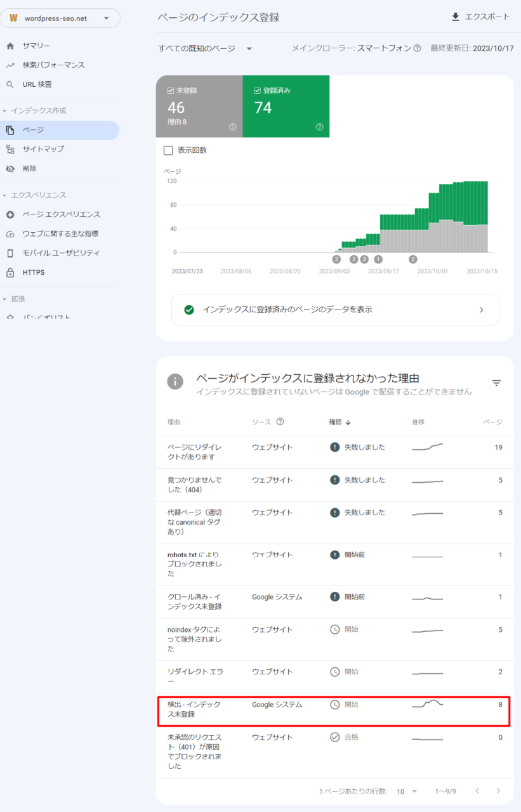Image resolution: width=521 pixels, height=812 pixels.
Task: Click the ページ copy icon in sidebar
Action: [x=10, y=130]
